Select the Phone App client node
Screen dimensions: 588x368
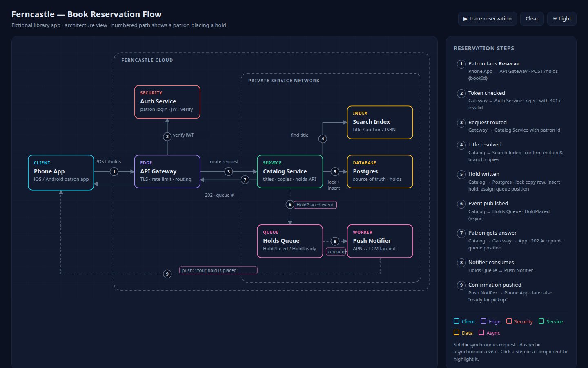[x=61, y=173]
